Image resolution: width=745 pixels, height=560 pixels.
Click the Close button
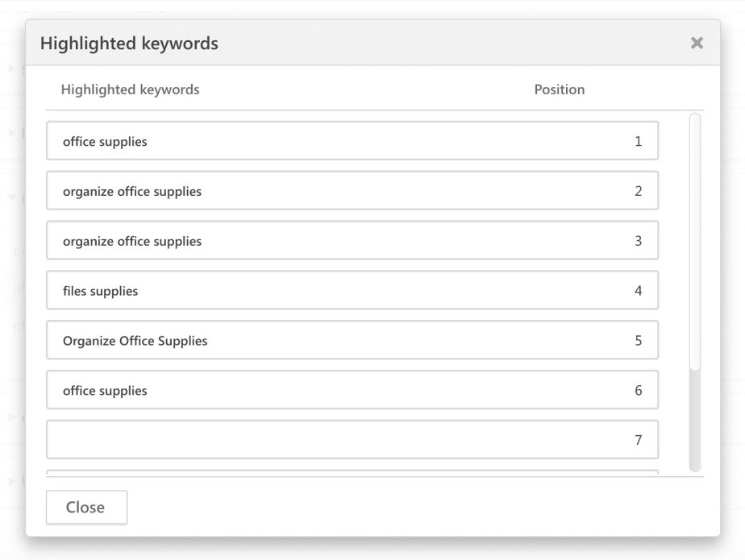[x=86, y=508]
